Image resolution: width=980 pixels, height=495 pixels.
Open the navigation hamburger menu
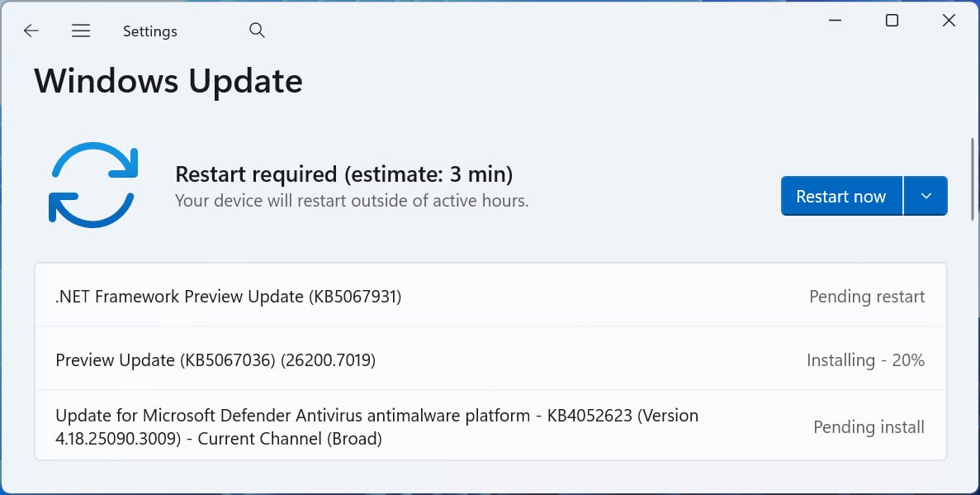pyautogui.click(x=81, y=30)
